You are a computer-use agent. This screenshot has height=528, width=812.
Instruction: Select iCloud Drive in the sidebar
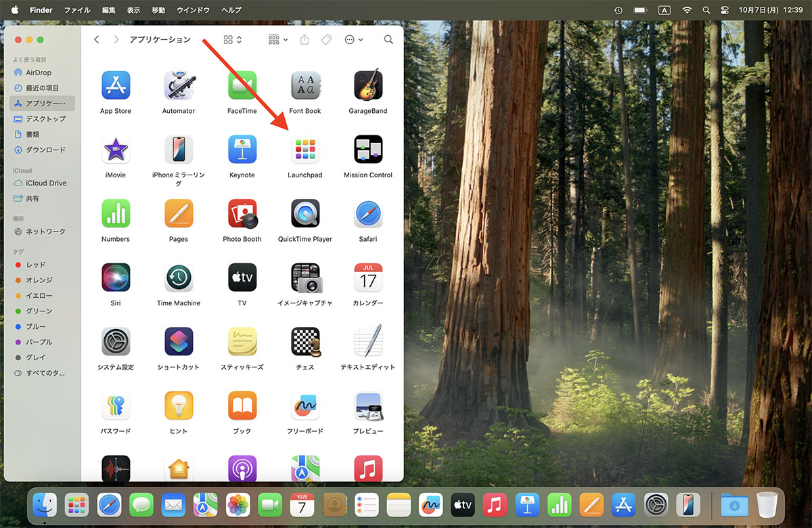42,183
